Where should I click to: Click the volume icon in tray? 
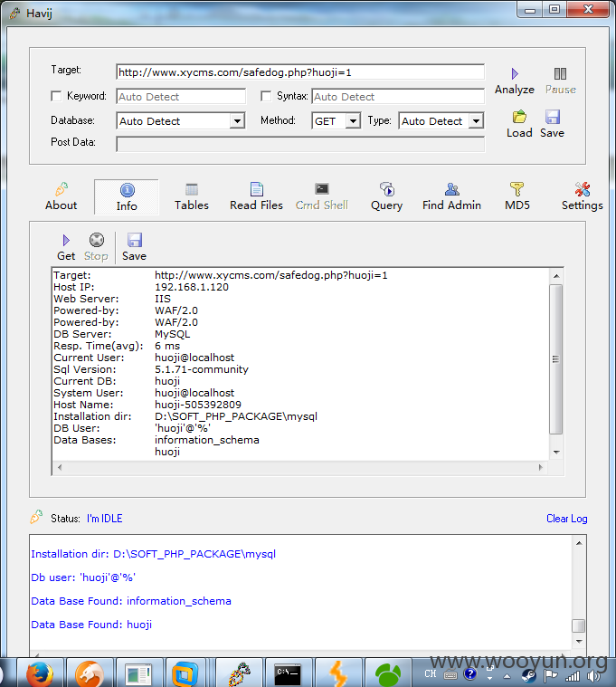point(594,676)
